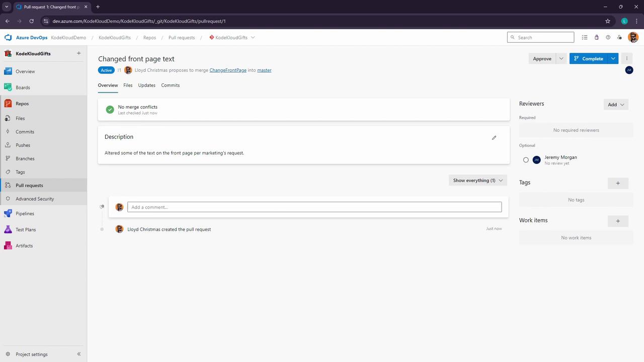Image resolution: width=644 pixels, height=362 pixels.
Task: Open the Project settings gear icon
Action: point(8,354)
